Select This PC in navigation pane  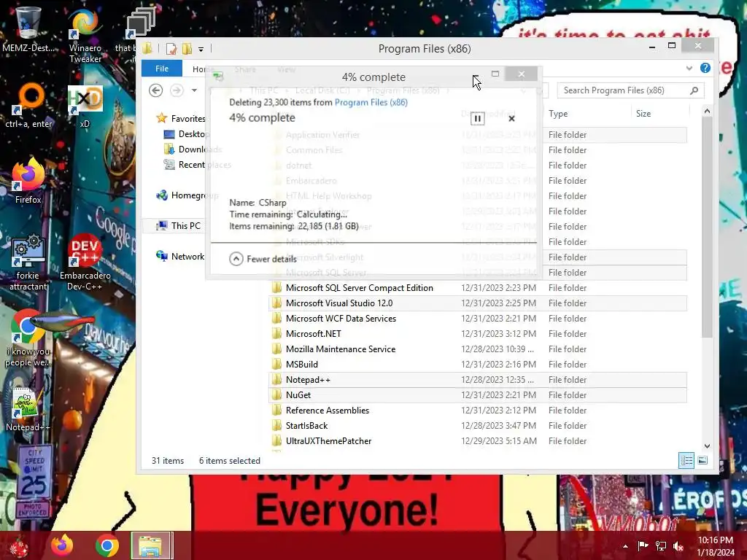pos(178,226)
